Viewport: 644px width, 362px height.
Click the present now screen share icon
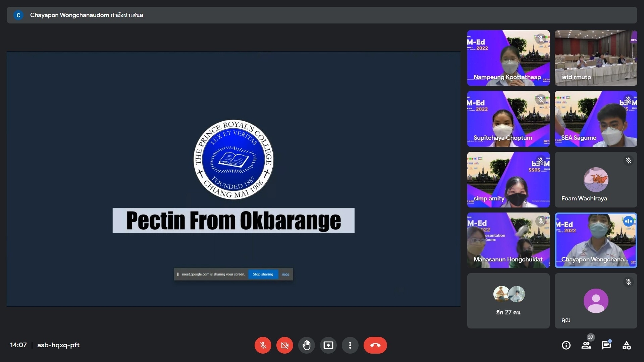(x=328, y=345)
